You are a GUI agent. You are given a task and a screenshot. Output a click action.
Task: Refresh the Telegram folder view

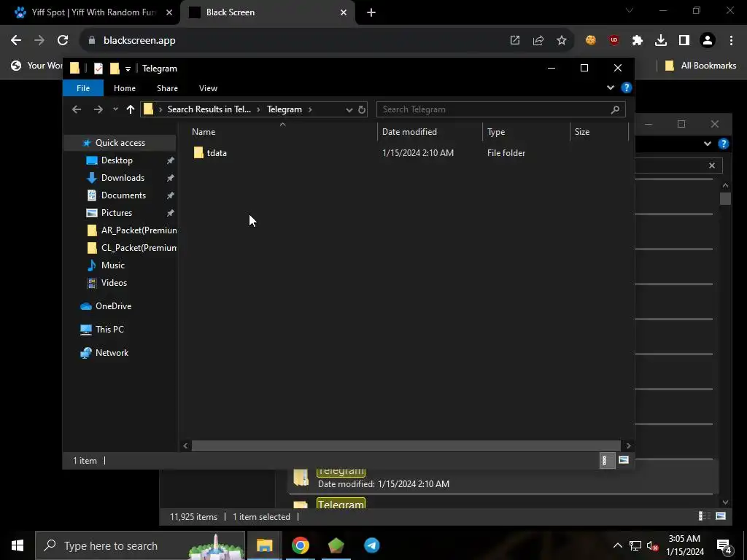pos(362,109)
